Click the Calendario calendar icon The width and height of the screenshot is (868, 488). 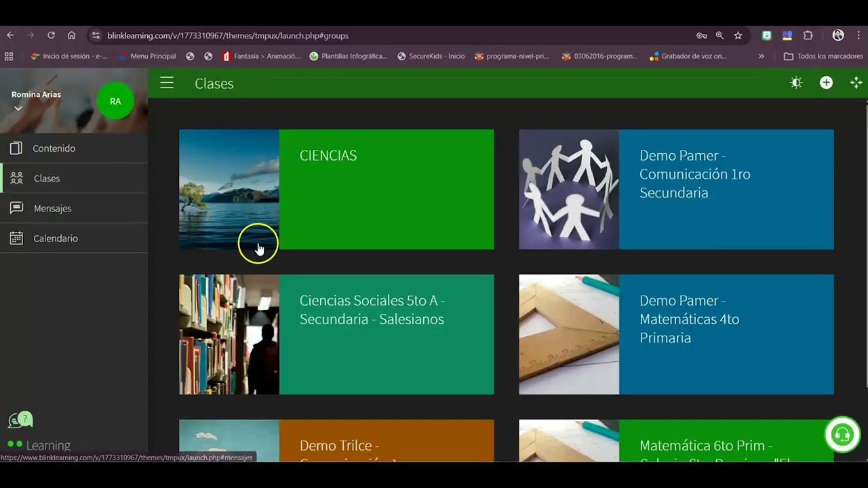[x=16, y=238]
